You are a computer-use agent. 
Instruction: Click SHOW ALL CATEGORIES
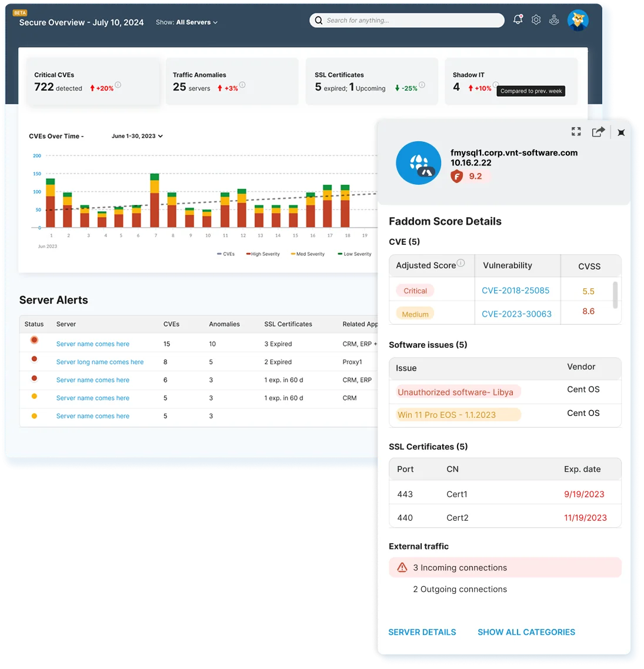(526, 632)
